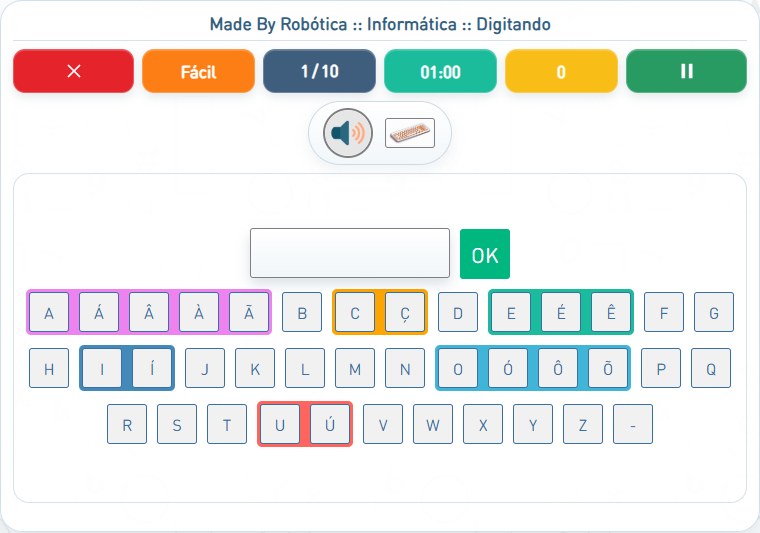760x533 pixels.
Task: Select accented key Í
Action: coord(152,368)
